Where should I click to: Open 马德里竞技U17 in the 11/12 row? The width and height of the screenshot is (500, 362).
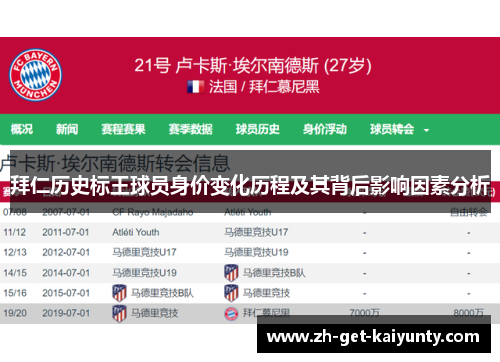(256, 232)
